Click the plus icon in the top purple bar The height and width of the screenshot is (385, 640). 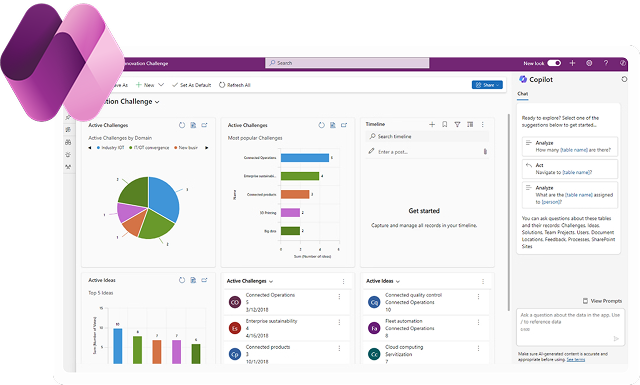[x=572, y=63]
